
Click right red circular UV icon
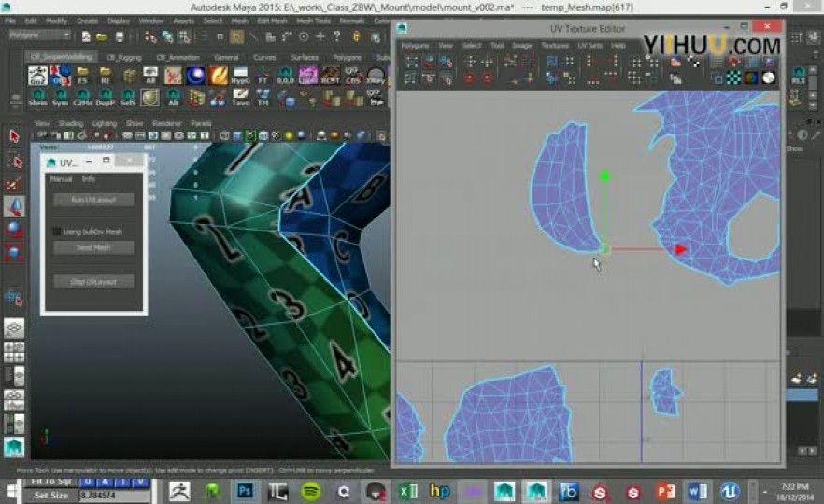[x=487, y=78]
